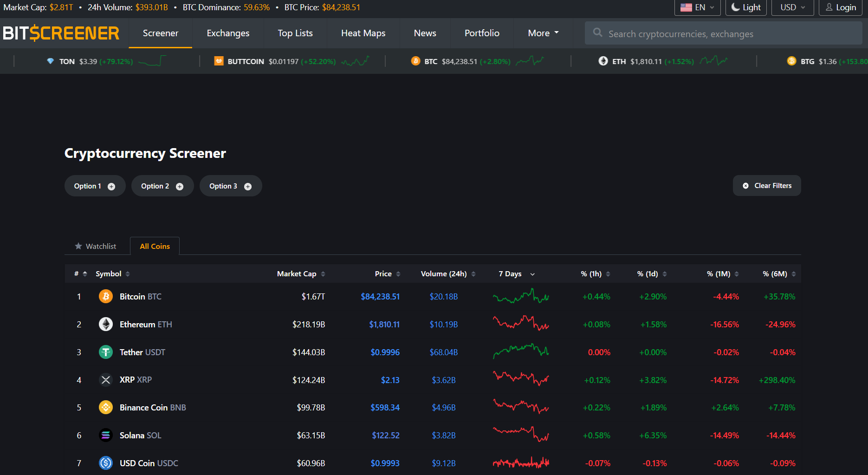Click USD Coin market cap $60.96B
868x475 pixels.
click(311, 463)
